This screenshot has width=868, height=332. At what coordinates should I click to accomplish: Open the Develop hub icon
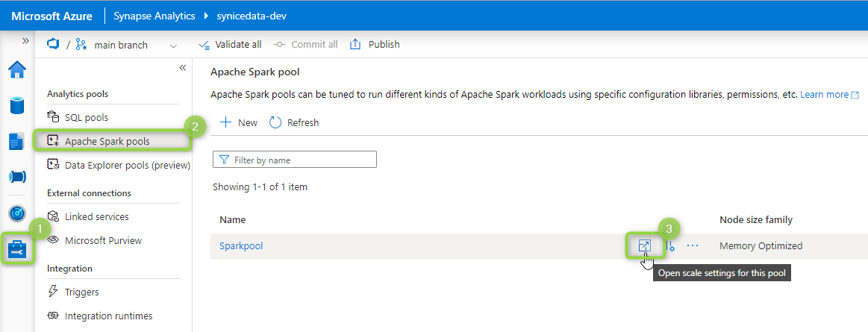tap(17, 141)
